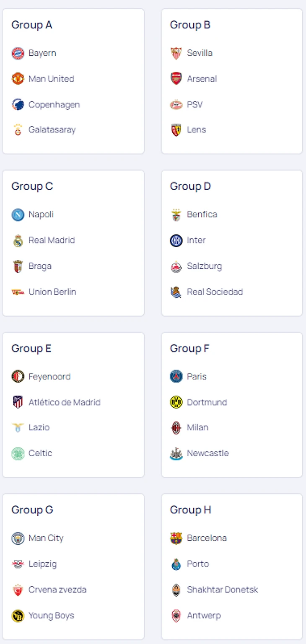
Task: Open the Galatasaray team link
Action: [x=52, y=129]
